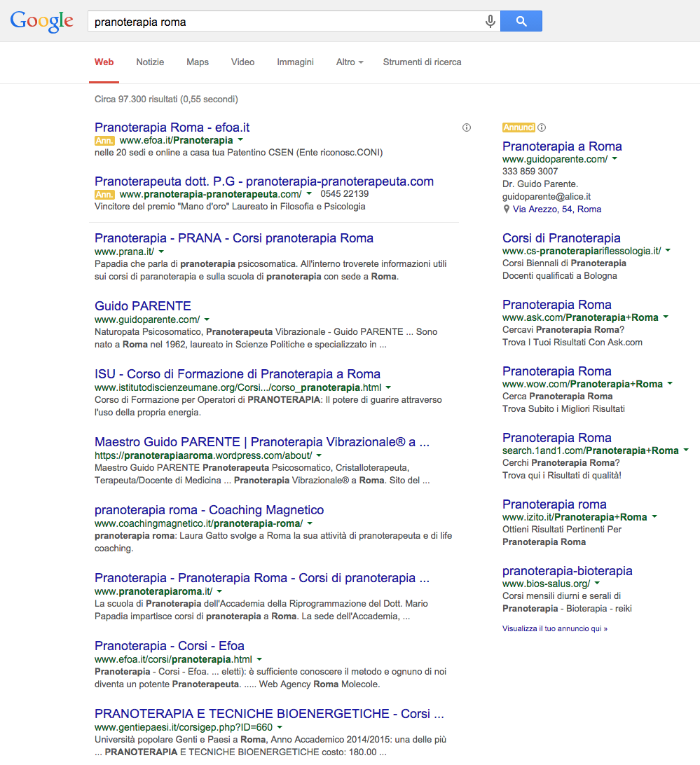700x765 pixels.
Task: Open Strumenti di ricerca
Action: [x=422, y=62]
